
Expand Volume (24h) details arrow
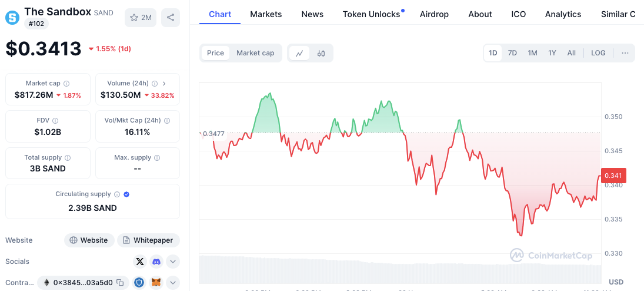[164, 84]
